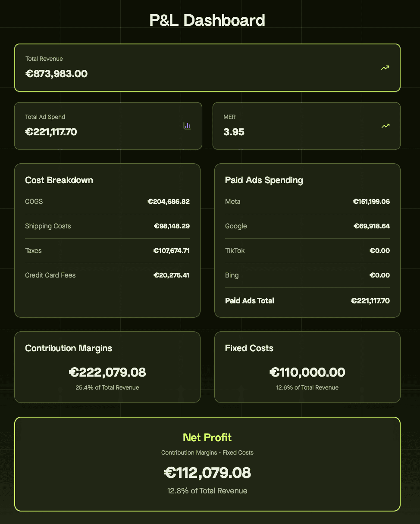Click the Google ad spend amount €69,918.64
420x524 pixels.
click(x=371, y=226)
